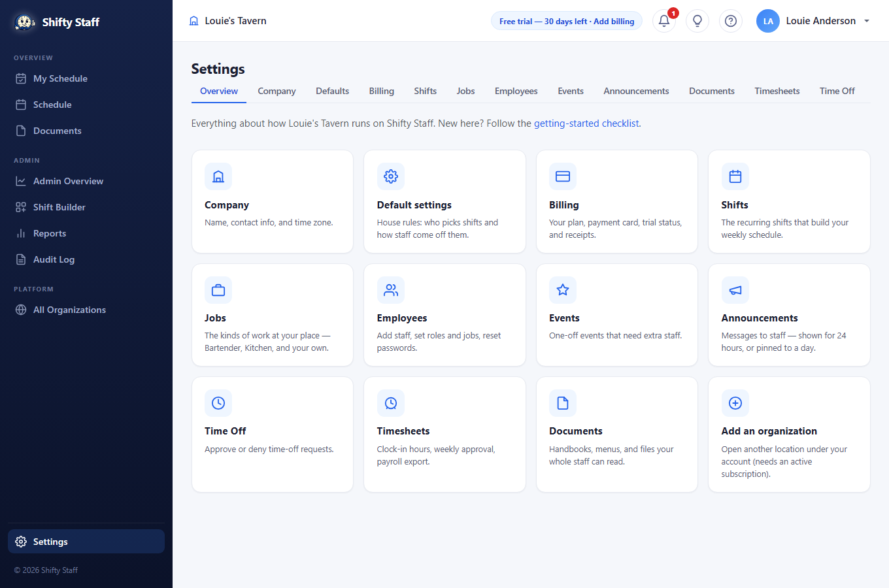Click 'One-off events that need extra staff.' text
This screenshot has width=889, height=588.
point(616,336)
